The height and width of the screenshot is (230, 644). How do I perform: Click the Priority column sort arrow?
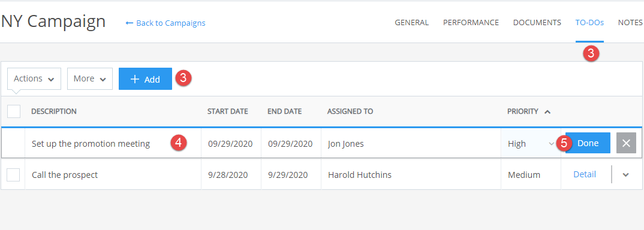(547, 111)
